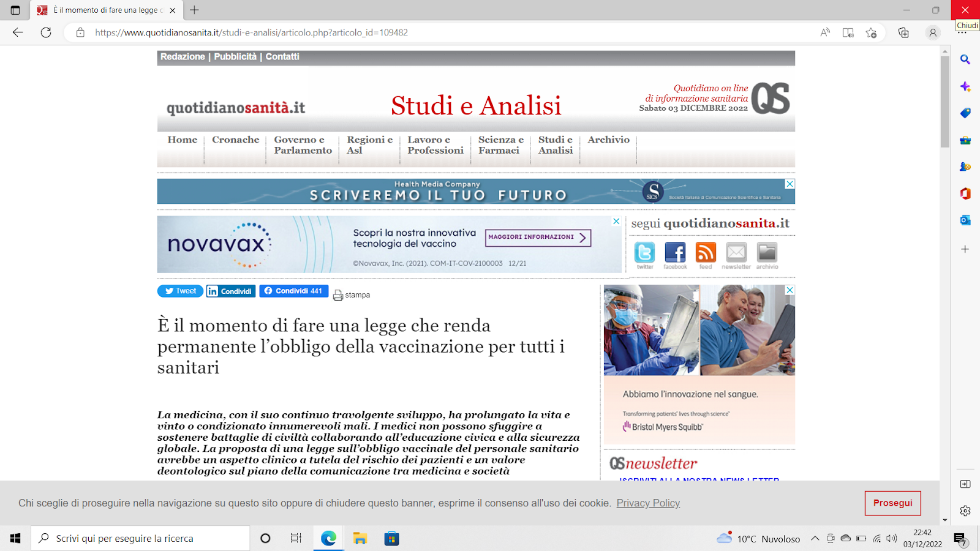The width and height of the screenshot is (980, 551).
Task: Open the Privacy Policy link
Action: (648, 503)
